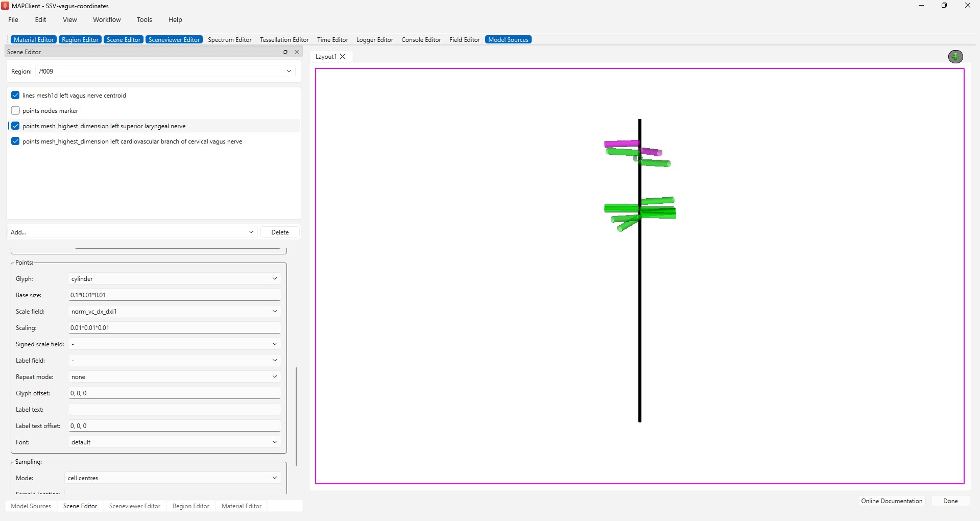Click the Scene Editor vertical scrollbar

(x=296, y=416)
